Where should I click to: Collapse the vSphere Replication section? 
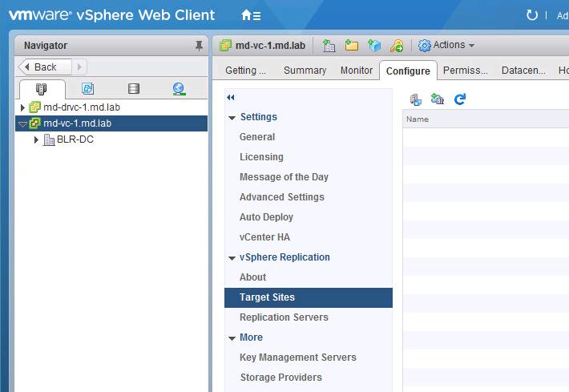click(232, 258)
